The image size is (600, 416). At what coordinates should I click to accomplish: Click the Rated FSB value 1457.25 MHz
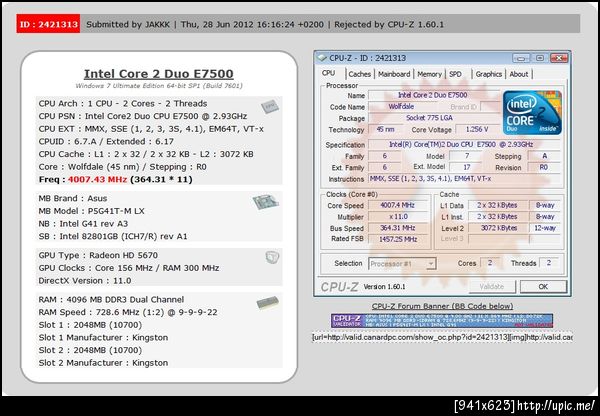point(398,239)
